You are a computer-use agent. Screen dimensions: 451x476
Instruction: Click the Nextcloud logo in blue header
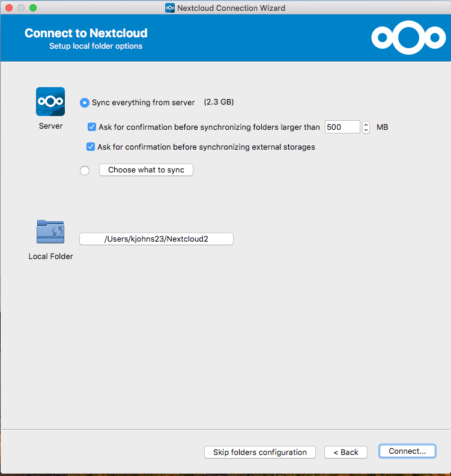click(408, 38)
